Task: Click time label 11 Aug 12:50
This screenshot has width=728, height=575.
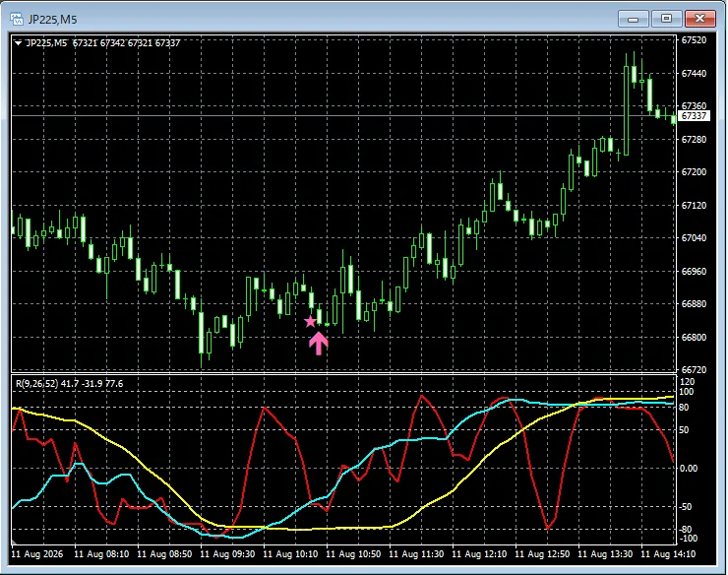Action: (x=542, y=554)
